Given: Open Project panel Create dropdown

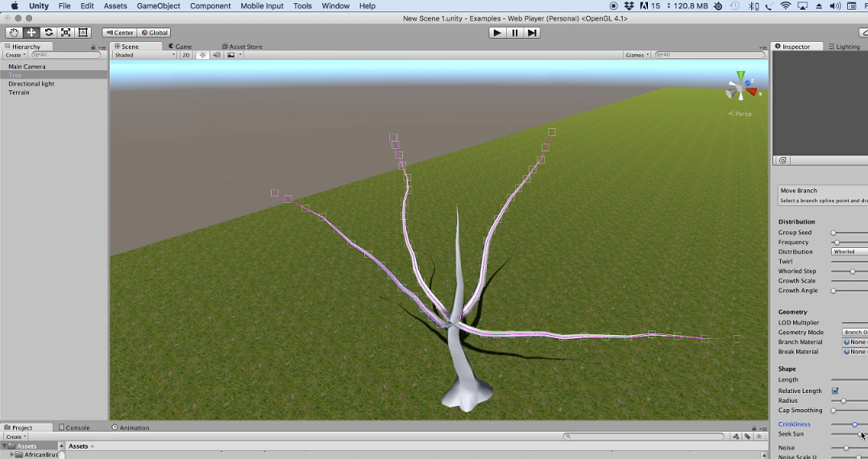Looking at the screenshot, I should 16,436.
